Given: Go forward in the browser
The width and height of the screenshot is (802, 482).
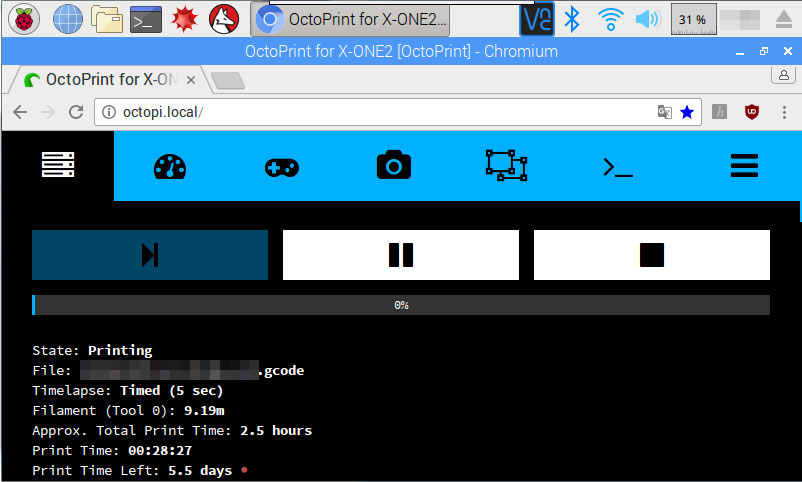Looking at the screenshot, I should [48, 112].
